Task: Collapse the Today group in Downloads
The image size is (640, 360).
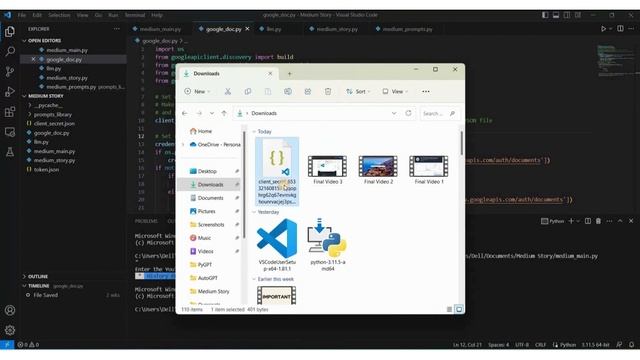Action: click(254, 131)
